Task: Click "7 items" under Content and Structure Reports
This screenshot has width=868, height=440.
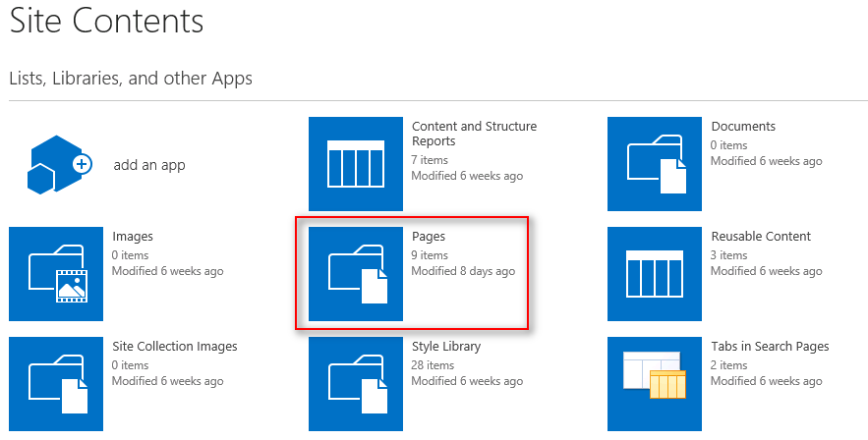Action: pyautogui.click(x=430, y=160)
